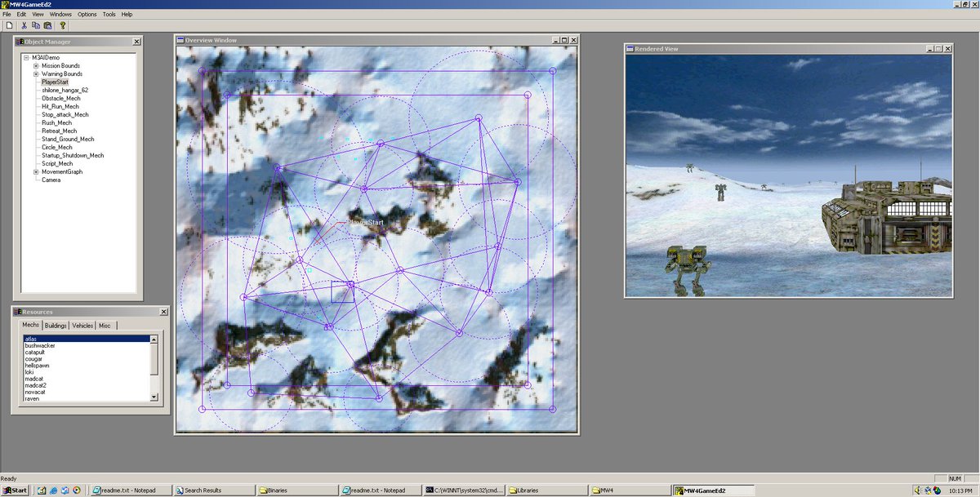This screenshot has height=497, width=980.
Task: Click Show Desktop quick launch icon
Action: click(41, 490)
